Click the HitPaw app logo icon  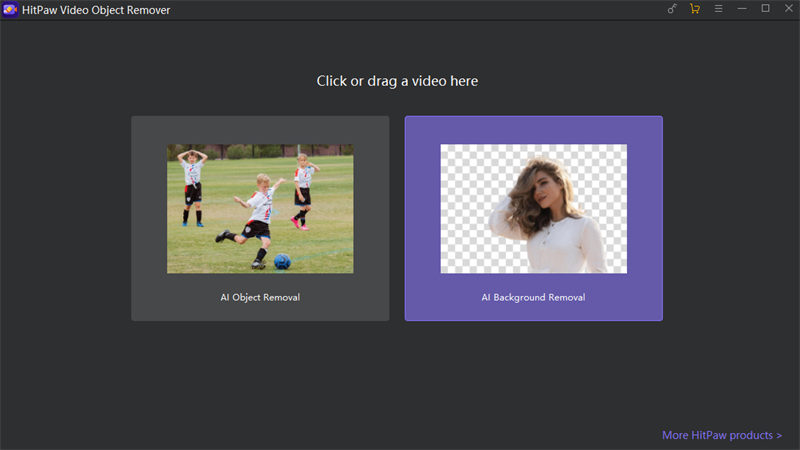[x=10, y=10]
